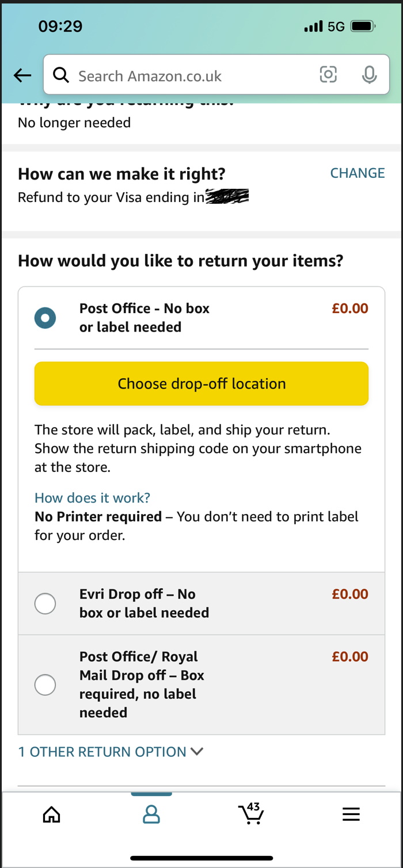The width and height of the screenshot is (403, 868).
Task: Click CHANGE refund method link
Action: (x=358, y=173)
